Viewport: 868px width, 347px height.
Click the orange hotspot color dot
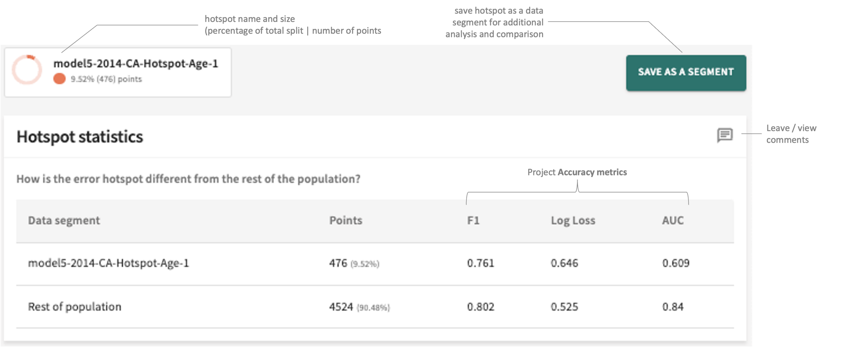59,79
